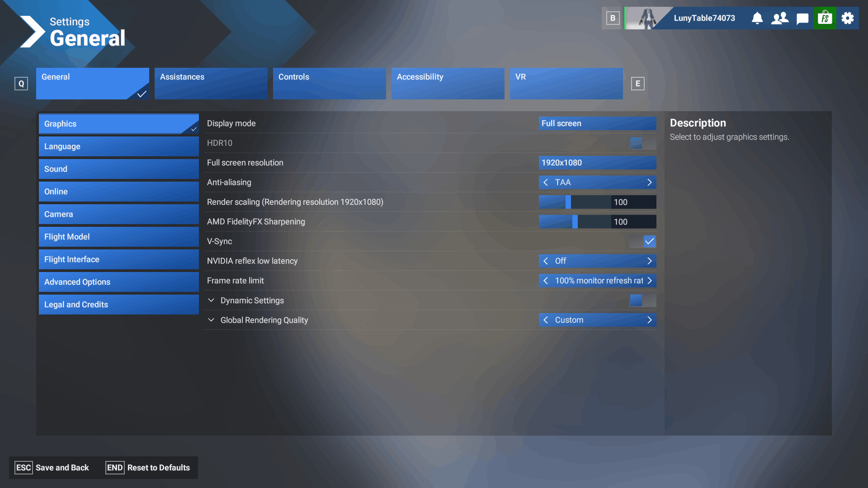Disable the V-Sync checkbox
The image size is (868, 488).
pos(649,241)
